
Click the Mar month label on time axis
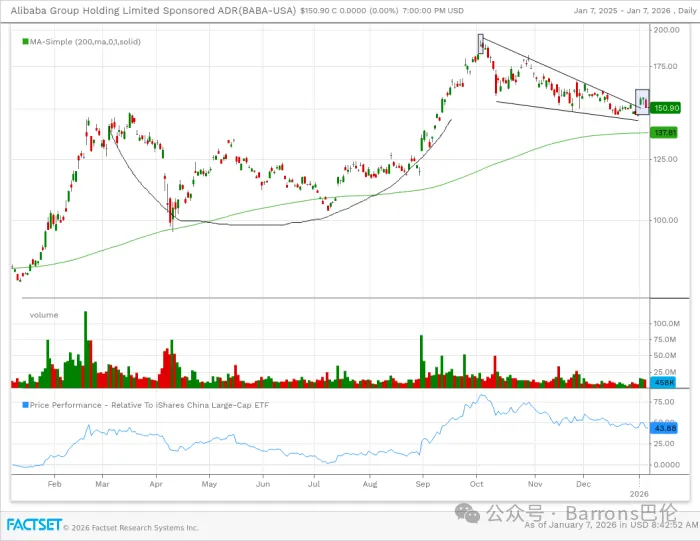pos(102,484)
